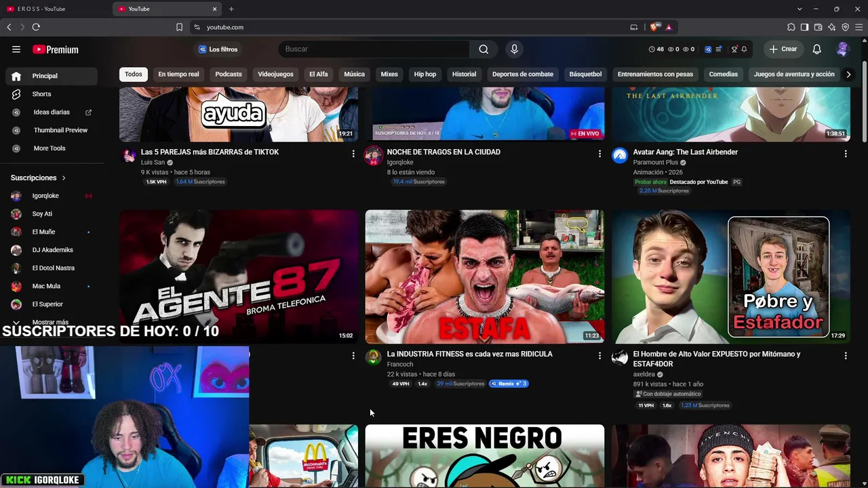868x488 pixels.
Task: Select the Videojuegos filter chip
Action: (x=275, y=75)
